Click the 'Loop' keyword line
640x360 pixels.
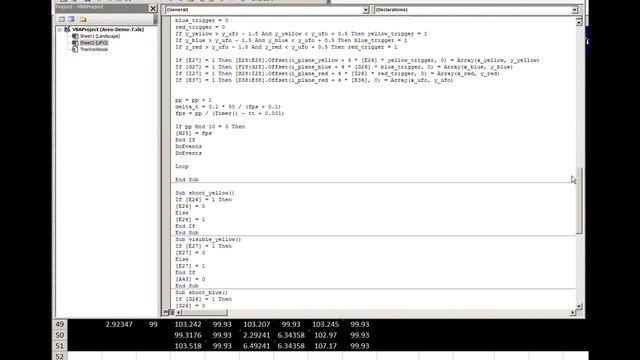182,166
